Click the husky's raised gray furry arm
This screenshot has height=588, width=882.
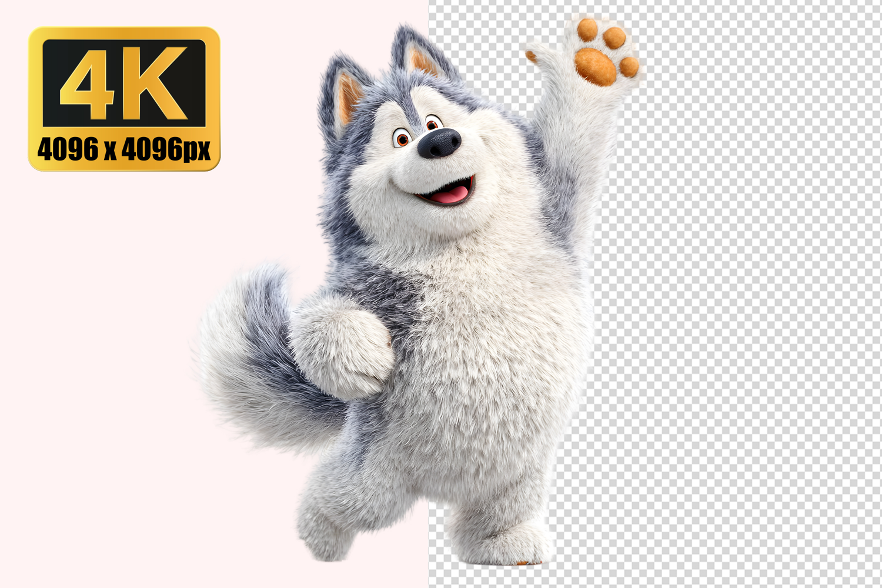pyautogui.click(x=573, y=153)
